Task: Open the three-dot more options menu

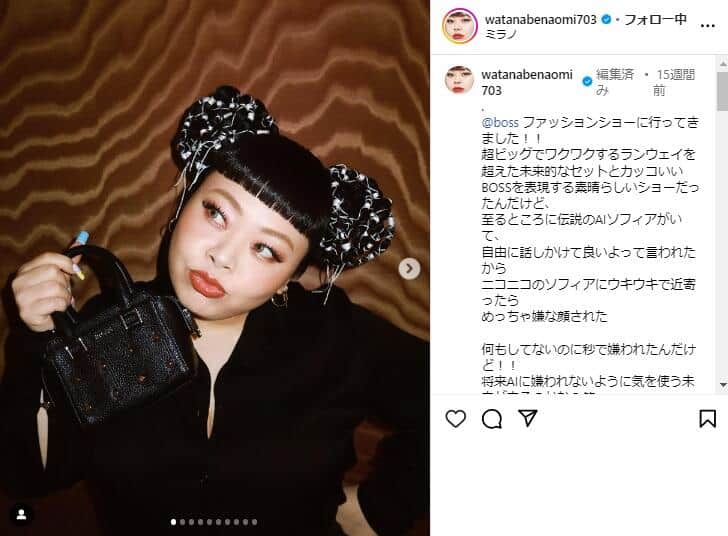Action: point(708,26)
